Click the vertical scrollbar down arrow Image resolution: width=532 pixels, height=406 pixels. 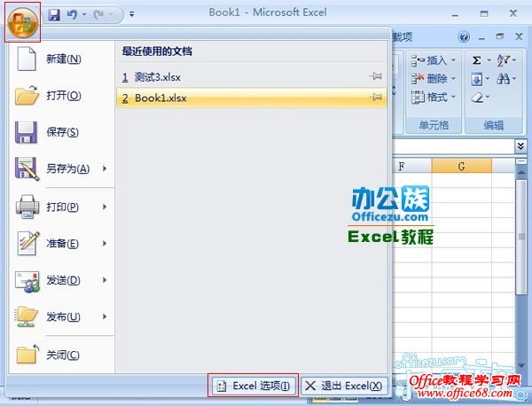(521, 365)
